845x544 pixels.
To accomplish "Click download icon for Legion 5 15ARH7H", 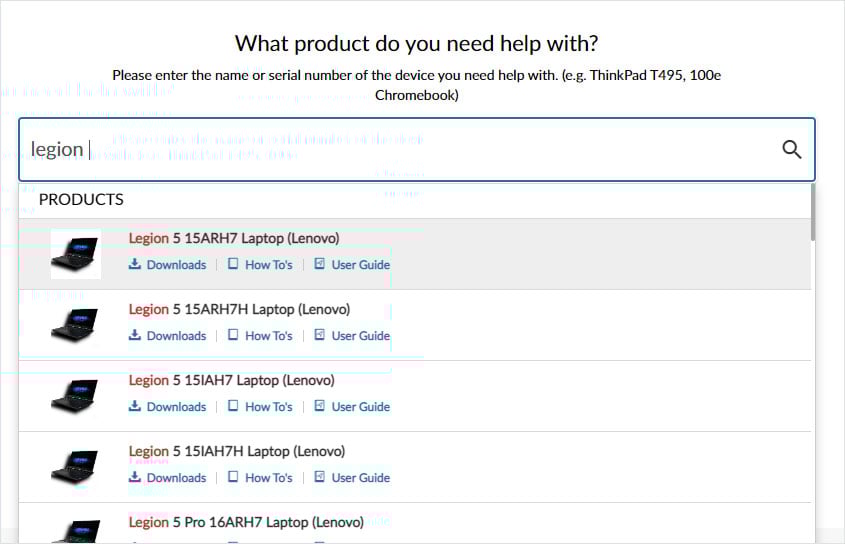I will (x=135, y=336).
